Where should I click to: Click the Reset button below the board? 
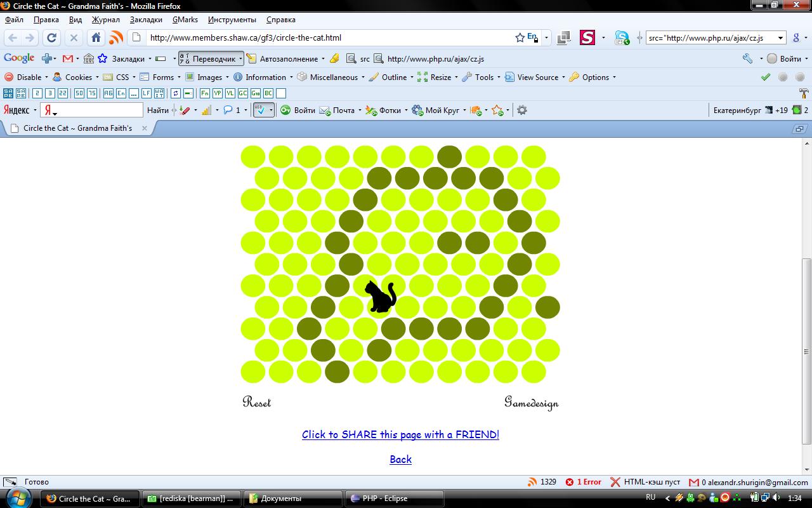pyautogui.click(x=256, y=402)
